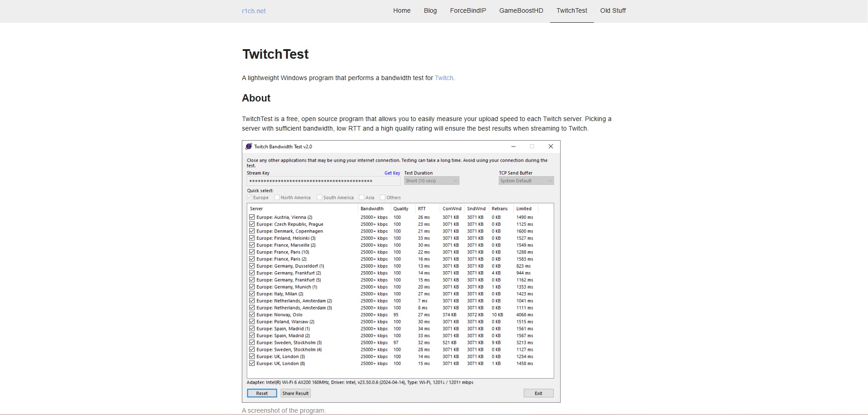Viewport: 868px width, 415px height.
Task: Toggle the South America quick select checkbox
Action: pos(319,197)
